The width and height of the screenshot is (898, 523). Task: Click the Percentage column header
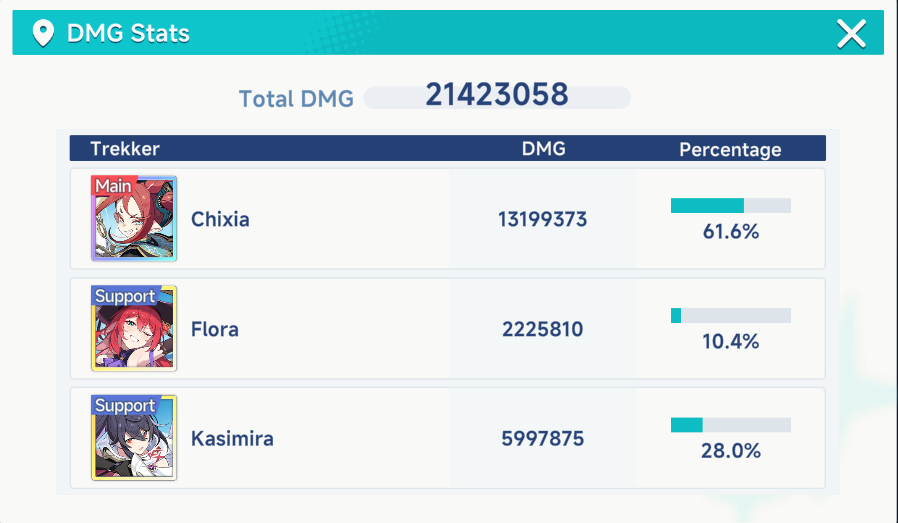point(730,150)
